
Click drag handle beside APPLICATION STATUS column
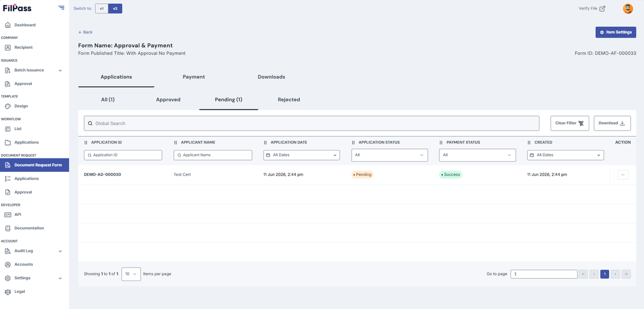click(x=353, y=142)
